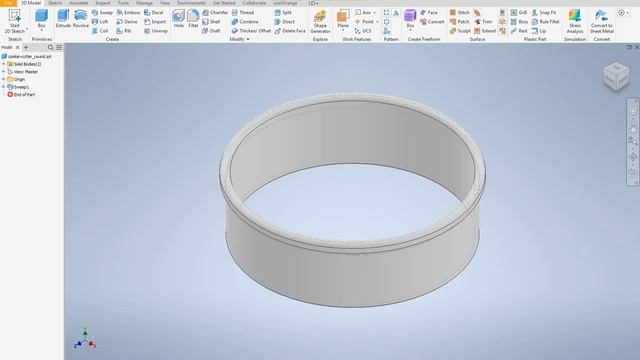Viewport: 640px width, 360px height.
Task: Select the Rule Fillet tool
Action: point(545,22)
